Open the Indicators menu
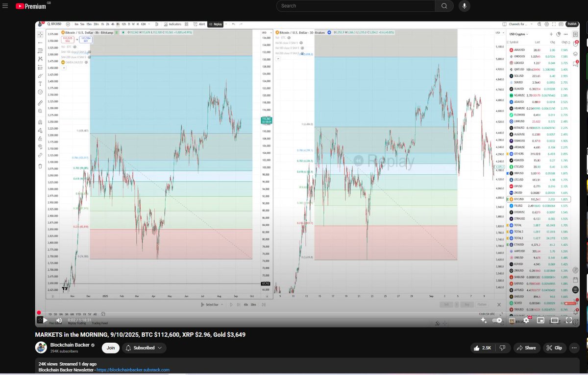This screenshot has width=588, height=375. [173, 24]
